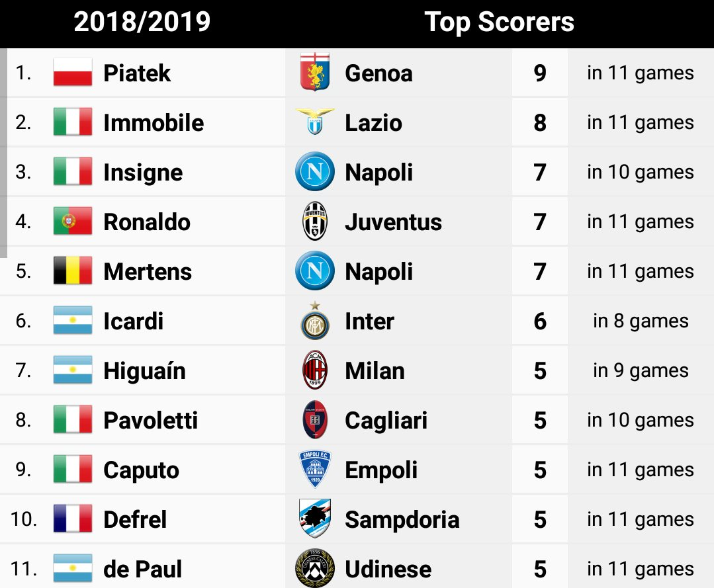Click the Lazio eagle crest
The image size is (714, 588).
tap(315, 121)
